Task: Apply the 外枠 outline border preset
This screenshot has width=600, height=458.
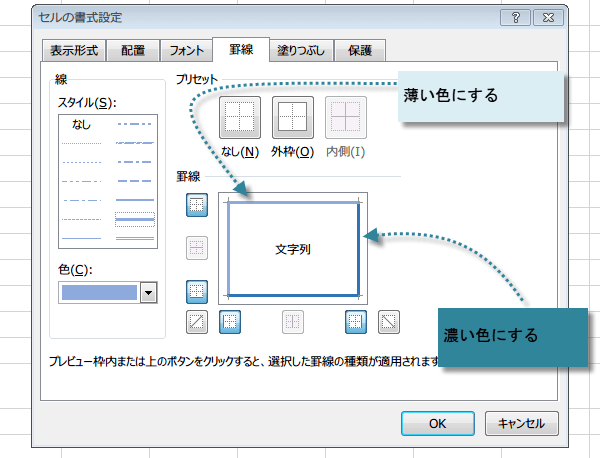Action: tap(293, 117)
